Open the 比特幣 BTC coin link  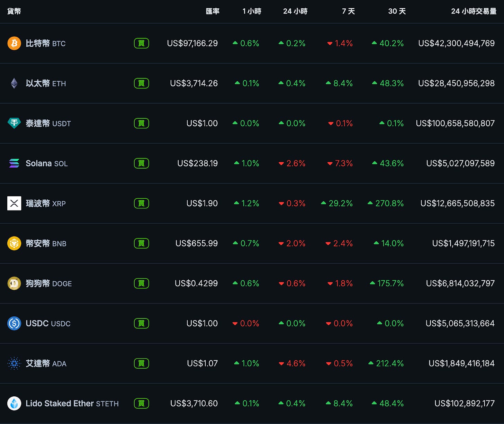tap(46, 43)
